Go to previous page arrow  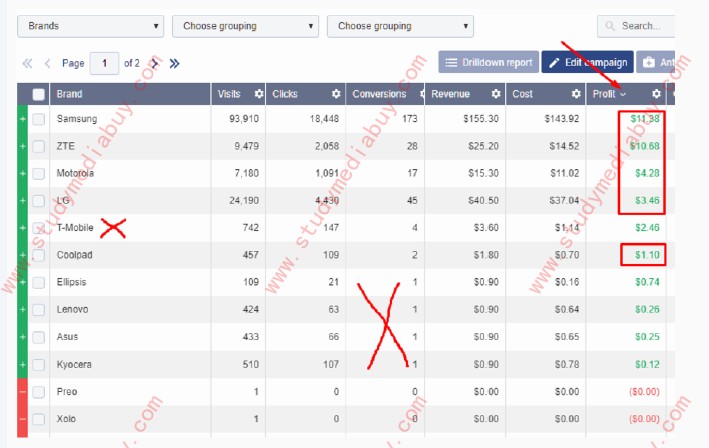(47, 63)
